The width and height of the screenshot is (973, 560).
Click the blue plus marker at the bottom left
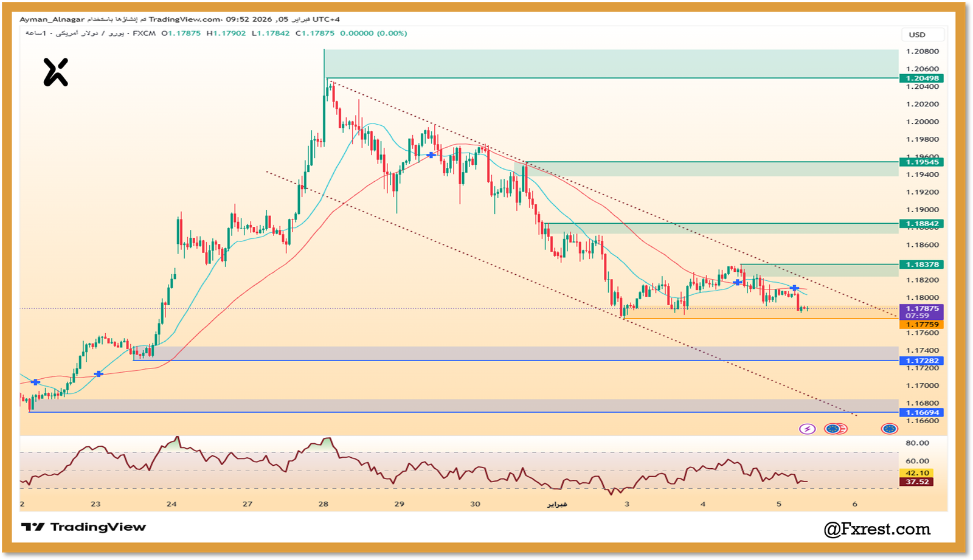pos(35,382)
